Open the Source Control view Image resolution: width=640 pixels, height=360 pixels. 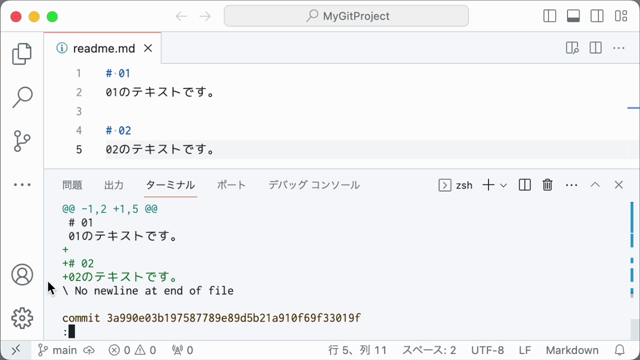tap(22, 141)
